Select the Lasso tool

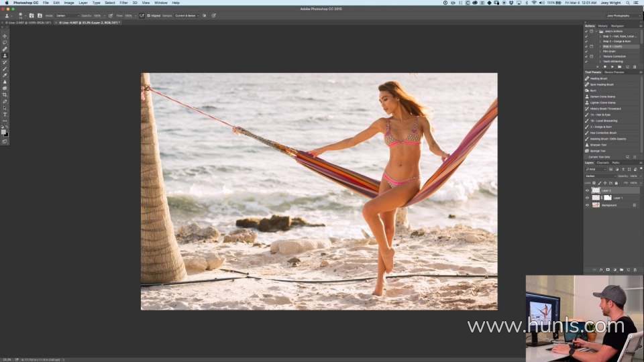(x=5, y=43)
